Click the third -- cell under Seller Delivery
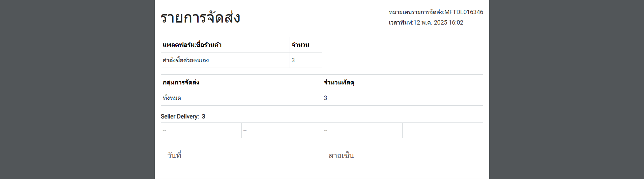Screen dimensions: 644x179 pyautogui.click(x=362, y=131)
